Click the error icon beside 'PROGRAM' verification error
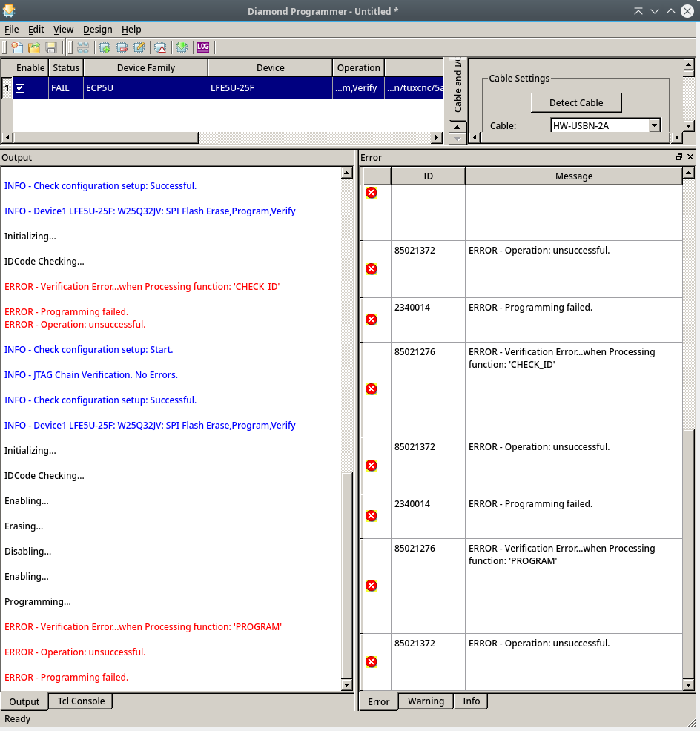The image size is (700, 731). point(372,586)
